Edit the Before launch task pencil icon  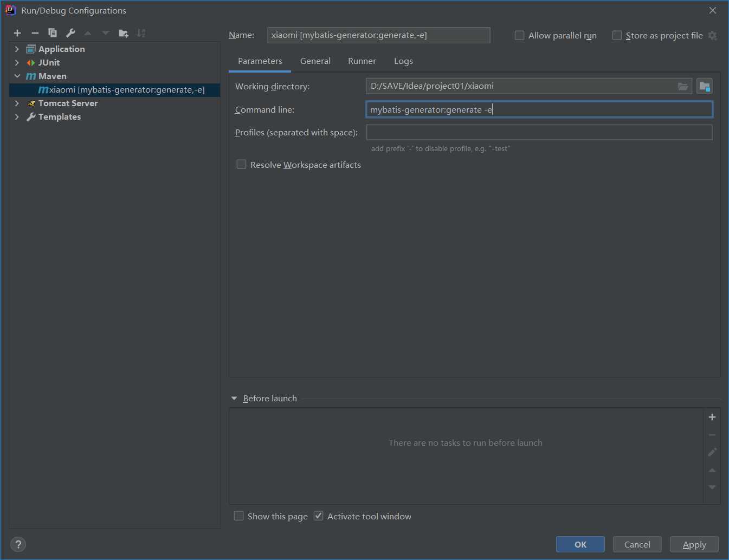pyautogui.click(x=712, y=452)
